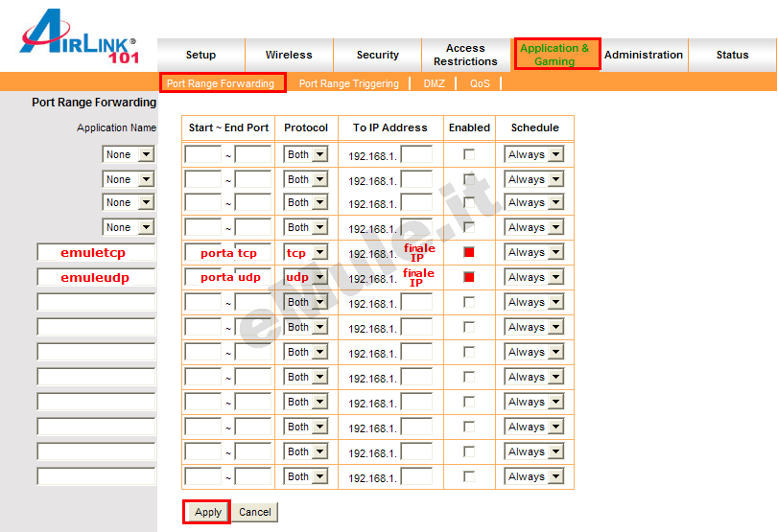Screen dimensions: 778x532
Task: Click the Apply button
Action: point(207,512)
